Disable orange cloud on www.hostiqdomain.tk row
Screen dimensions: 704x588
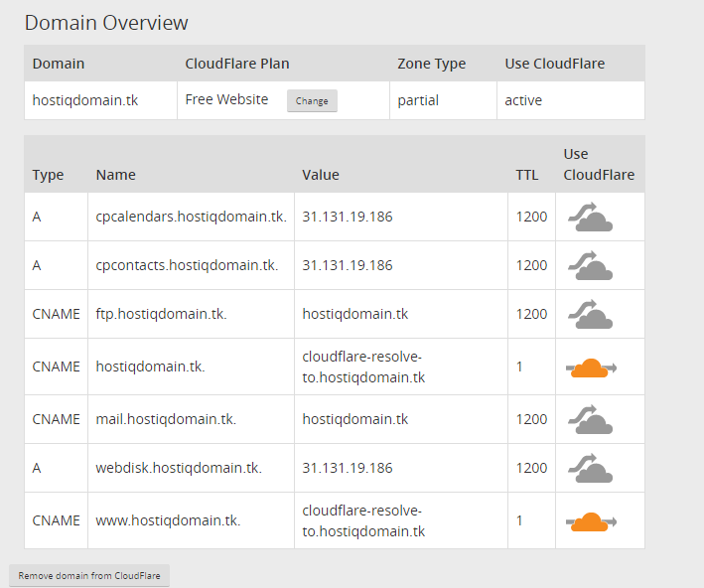pos(591,521)
